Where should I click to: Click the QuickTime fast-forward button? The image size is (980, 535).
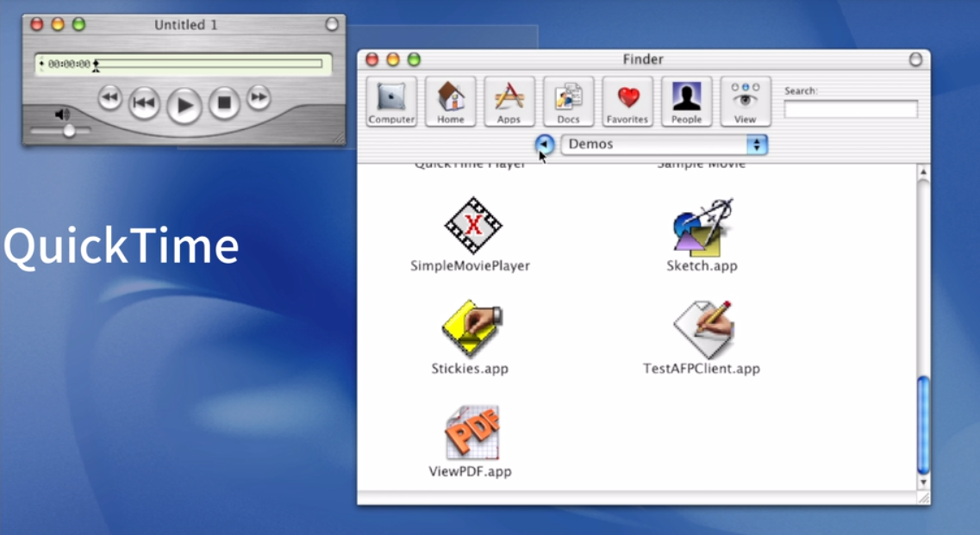259,98
